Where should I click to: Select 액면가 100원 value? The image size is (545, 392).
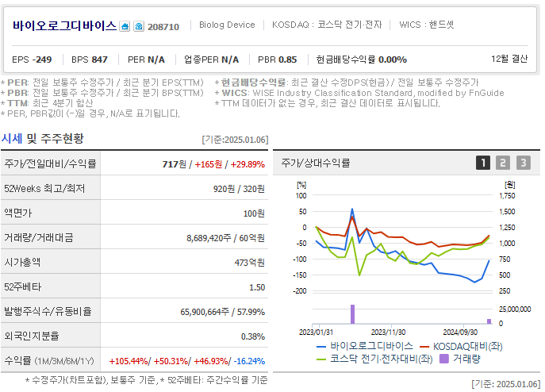pos(254,213)
